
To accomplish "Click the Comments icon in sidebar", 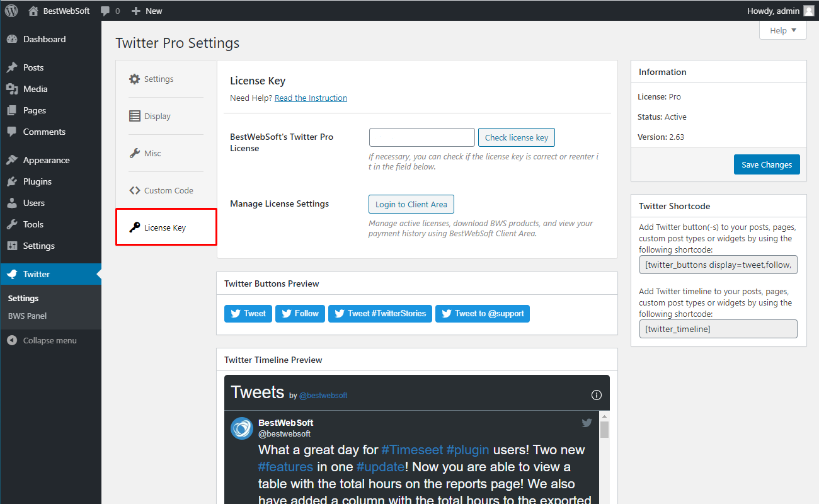I will (x=12, y=132).
